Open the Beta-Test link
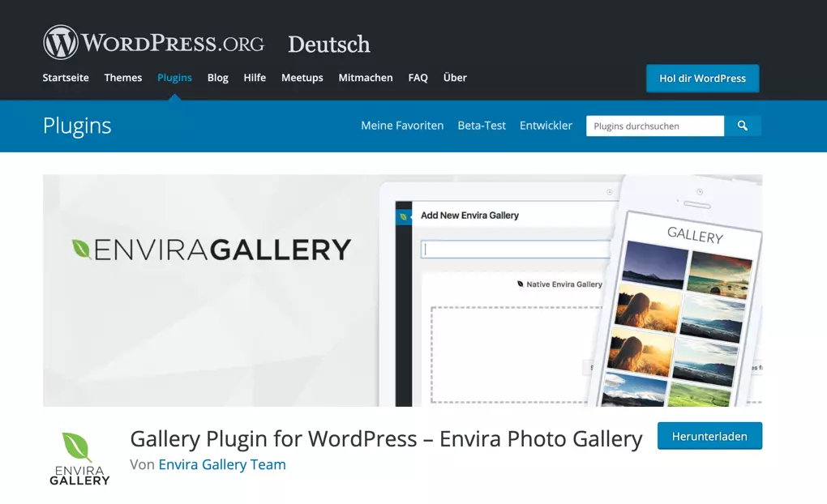Image resolution: width=827 pixels, height=504 pixels. point(482,126)
